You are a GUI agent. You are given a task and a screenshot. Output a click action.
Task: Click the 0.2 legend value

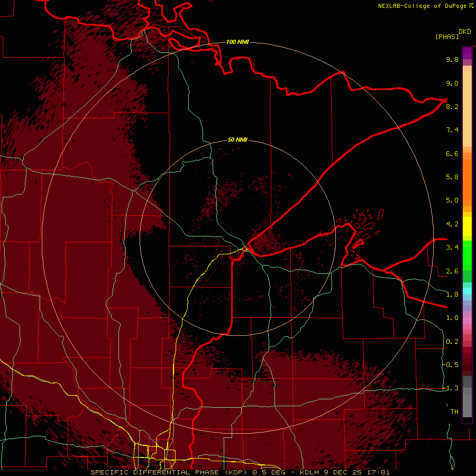pos(452,342)
